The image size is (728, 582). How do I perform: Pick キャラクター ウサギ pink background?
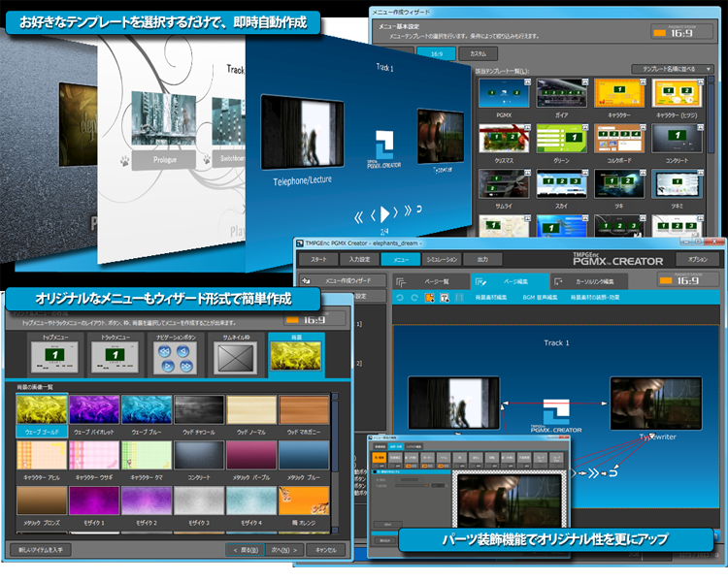[x=94, y=461]
